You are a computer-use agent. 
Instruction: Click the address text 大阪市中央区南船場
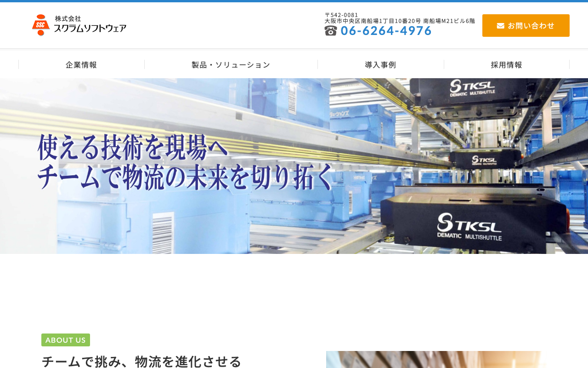click(400, 21)
